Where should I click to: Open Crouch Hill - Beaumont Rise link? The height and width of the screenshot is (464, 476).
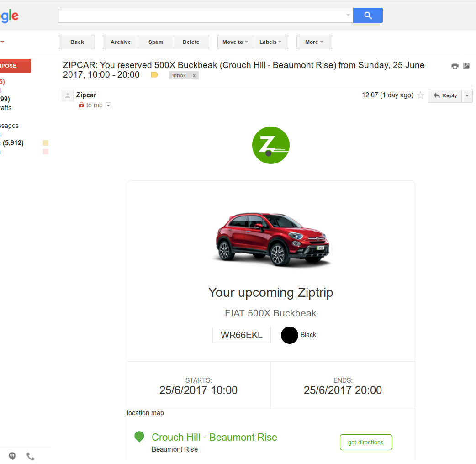click(x=214, y=438)
